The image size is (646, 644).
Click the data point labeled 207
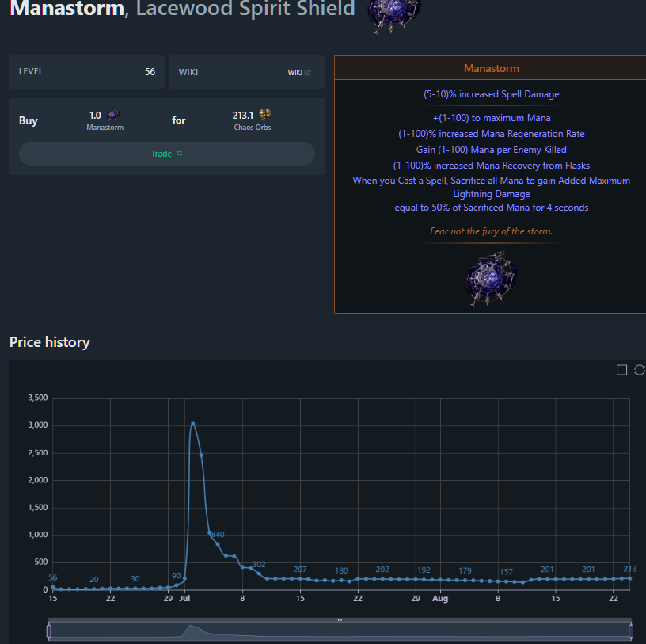300,579
